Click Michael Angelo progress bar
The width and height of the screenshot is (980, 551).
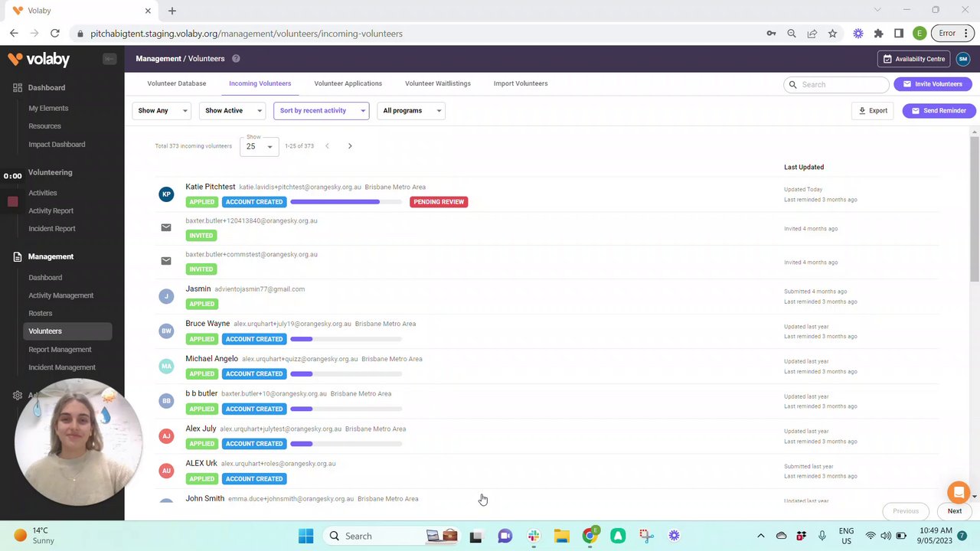[346, 374]
